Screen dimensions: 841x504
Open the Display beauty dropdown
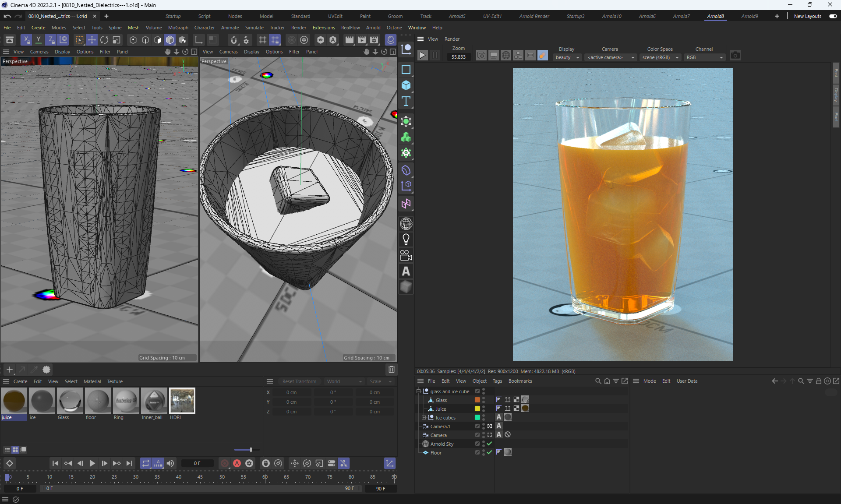point(567,57)
